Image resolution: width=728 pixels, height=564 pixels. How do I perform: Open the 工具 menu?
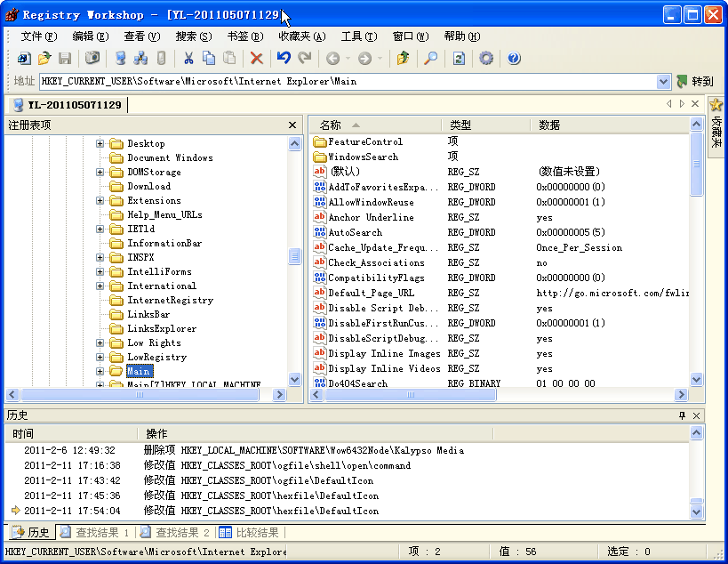[358, 36]
